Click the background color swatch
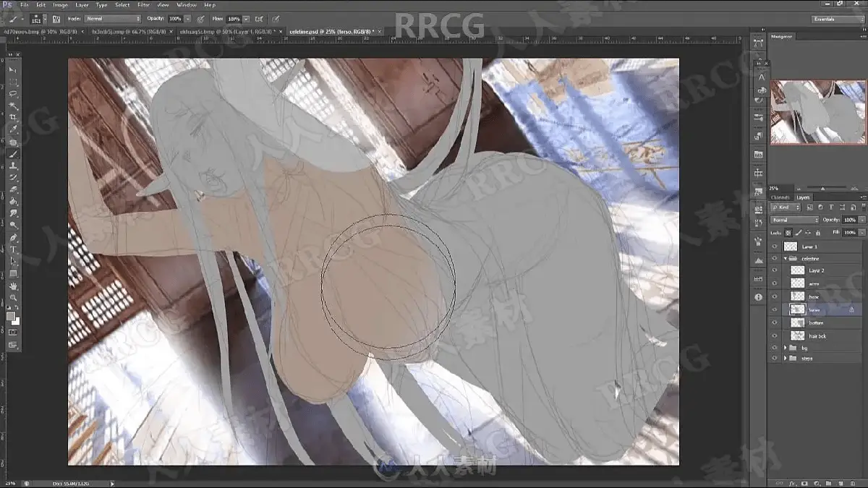 pyautogui.click(x=15, y=320)
